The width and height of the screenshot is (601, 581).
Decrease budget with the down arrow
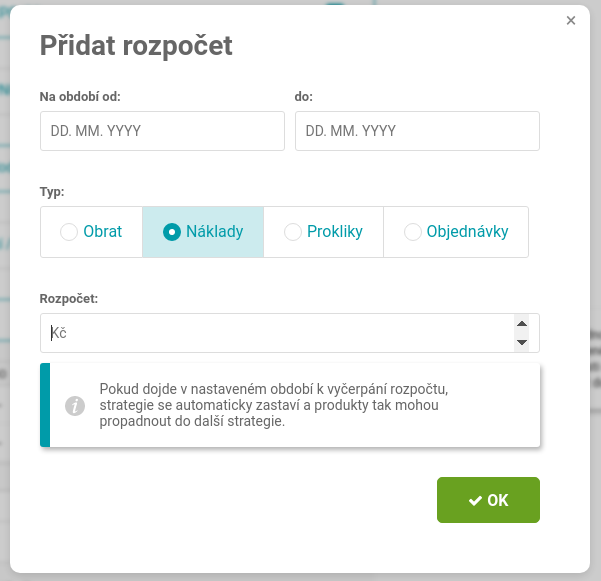[x=522, y=342]
